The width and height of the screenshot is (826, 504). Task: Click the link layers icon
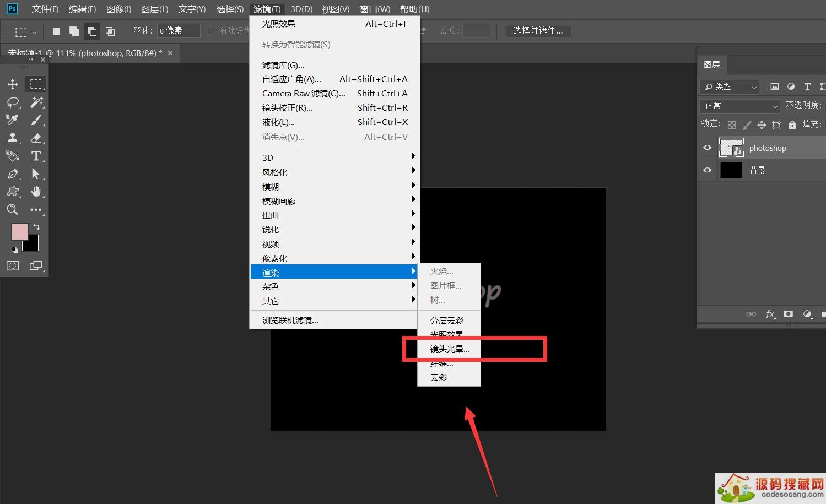pyautogui.click(x=751, y=314)
